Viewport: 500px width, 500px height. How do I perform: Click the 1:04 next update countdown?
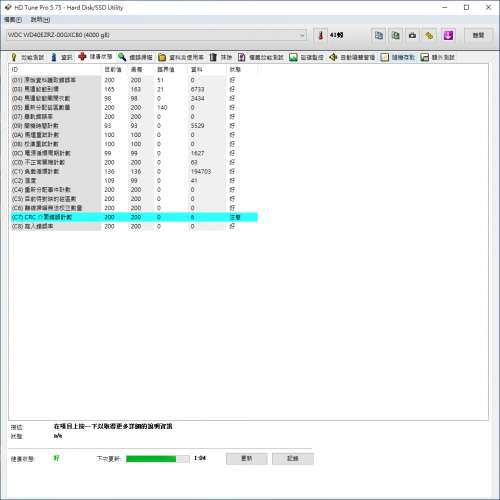tap(200, 458)
